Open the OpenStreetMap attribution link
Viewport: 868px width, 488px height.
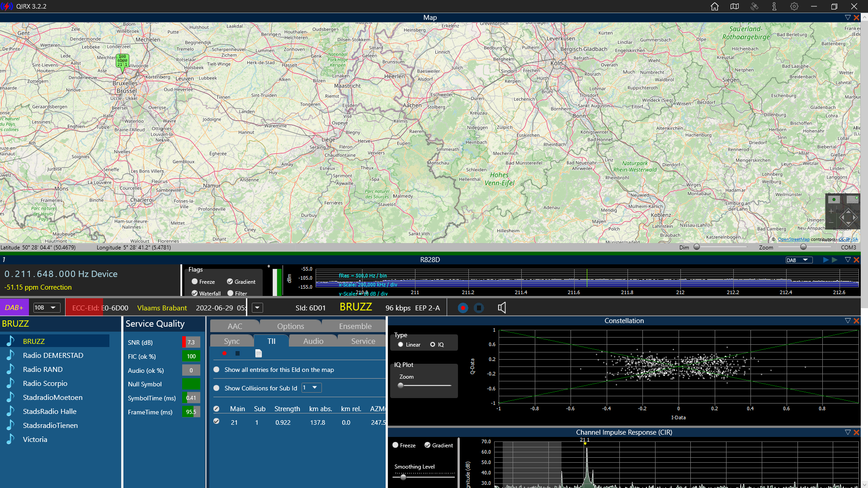click(x=793, y=239)
